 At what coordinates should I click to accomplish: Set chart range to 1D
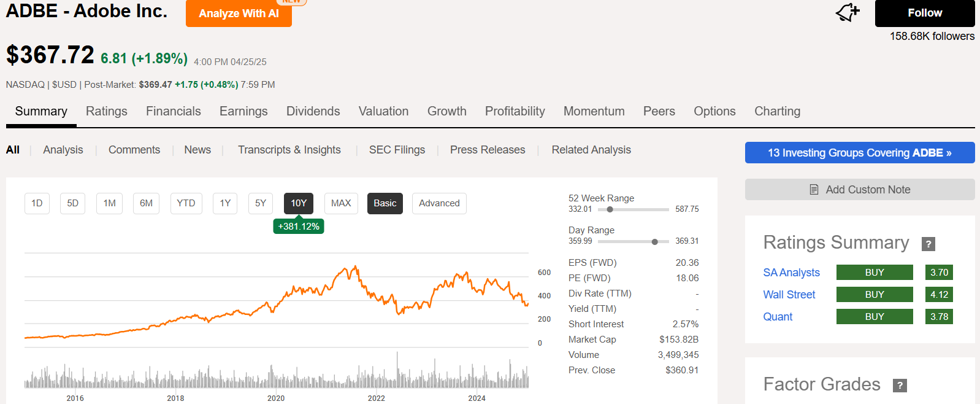point(37,203)
